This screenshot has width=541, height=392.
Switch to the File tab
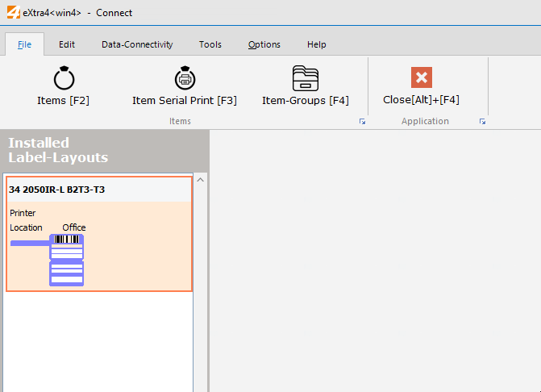(x=25, y=44)
